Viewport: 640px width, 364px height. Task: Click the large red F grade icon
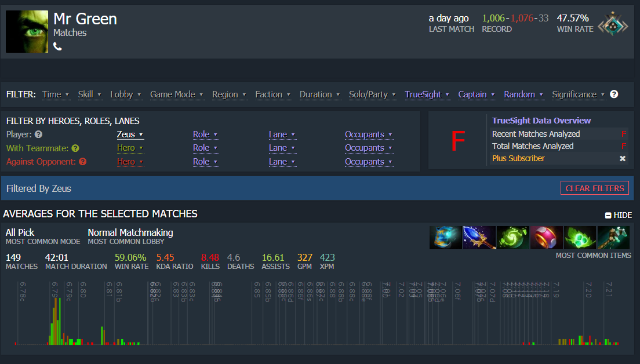458,141
